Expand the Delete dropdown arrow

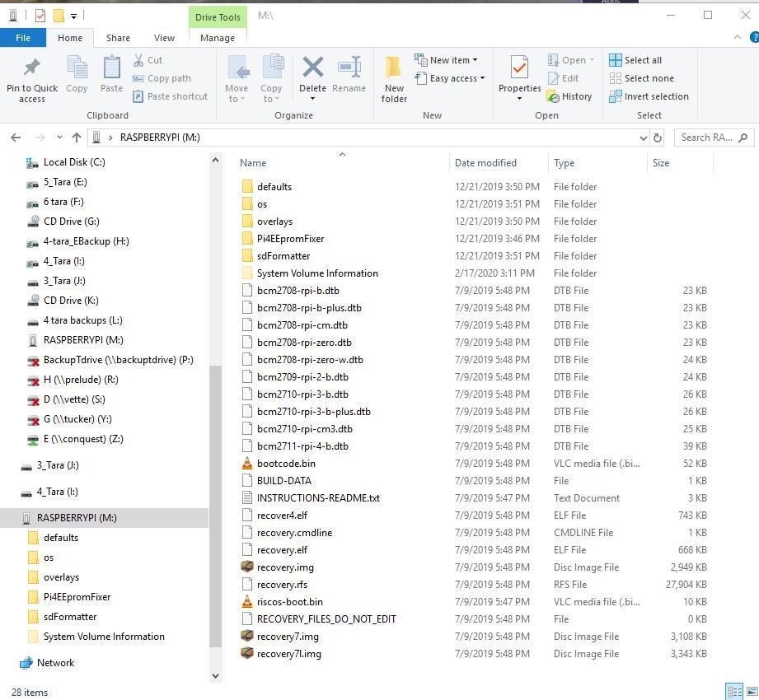click(x=312, y=99)
